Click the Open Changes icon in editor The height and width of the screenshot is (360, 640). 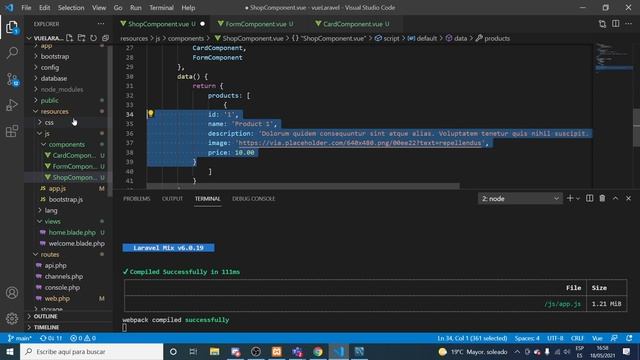pyautogui.click(x=602, y=24)
